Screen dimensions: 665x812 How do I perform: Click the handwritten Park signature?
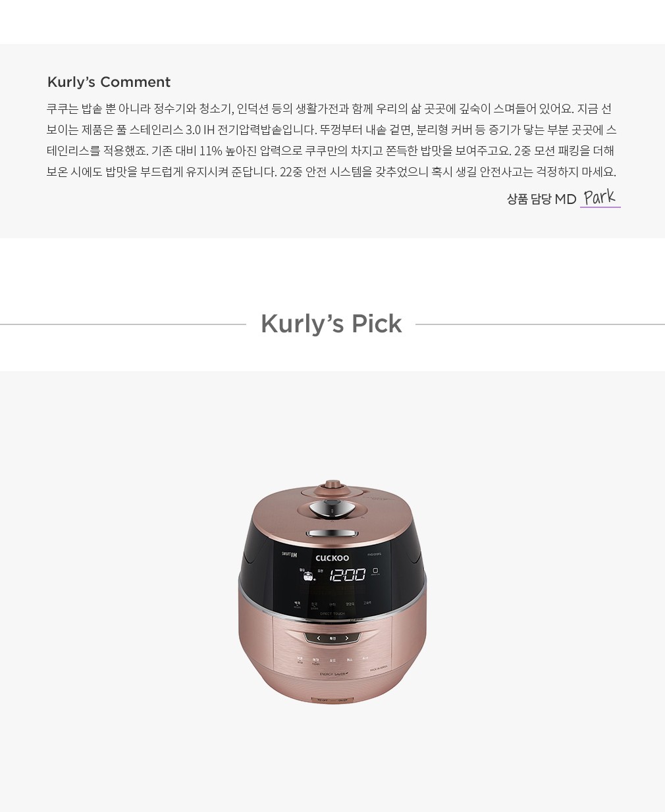tap(600, 197)
